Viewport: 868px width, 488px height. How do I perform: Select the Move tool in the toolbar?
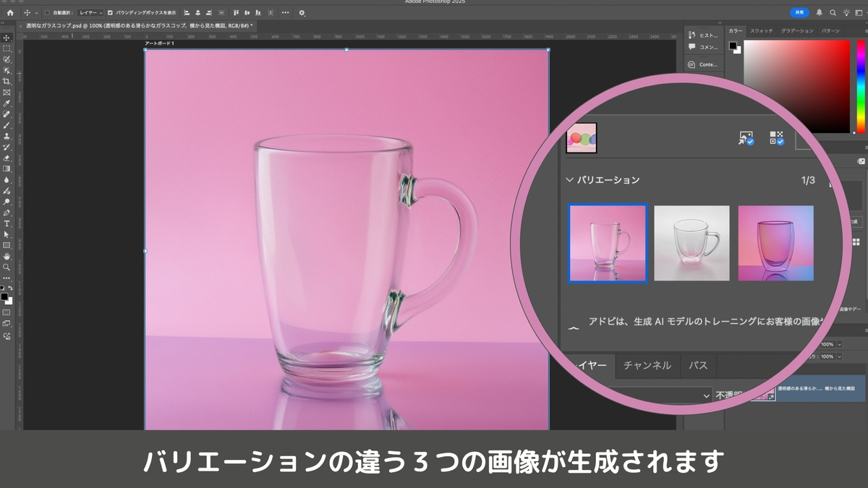click(x=7, y=38)
